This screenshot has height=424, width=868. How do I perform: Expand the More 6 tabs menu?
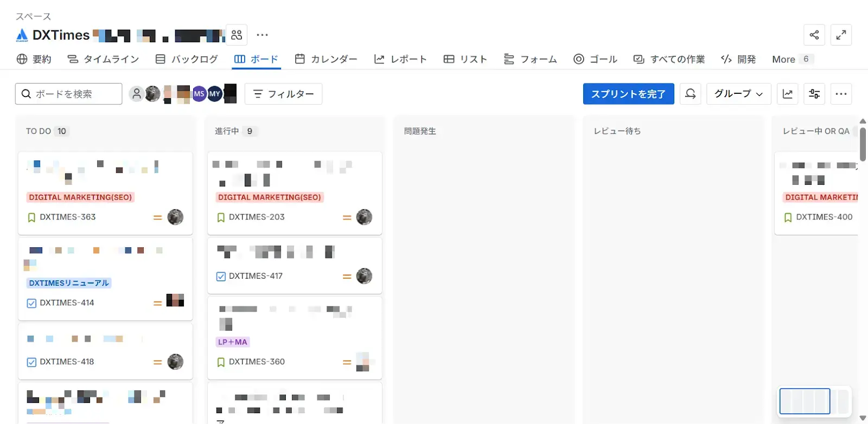793,59
